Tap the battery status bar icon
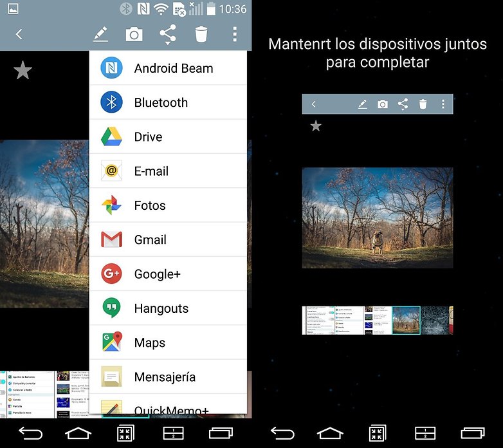The width and height of the screenshot is (503, 448). click(x=211, y=8)
